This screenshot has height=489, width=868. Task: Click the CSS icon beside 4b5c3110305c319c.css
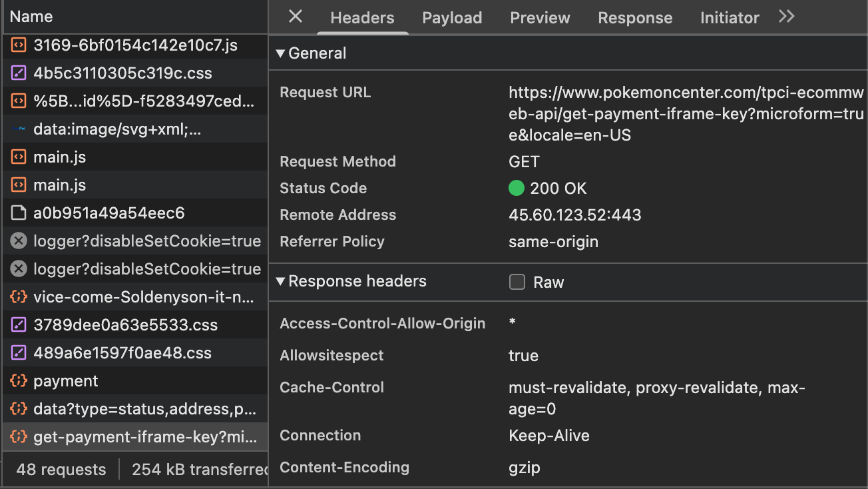(x=19, y=73)
